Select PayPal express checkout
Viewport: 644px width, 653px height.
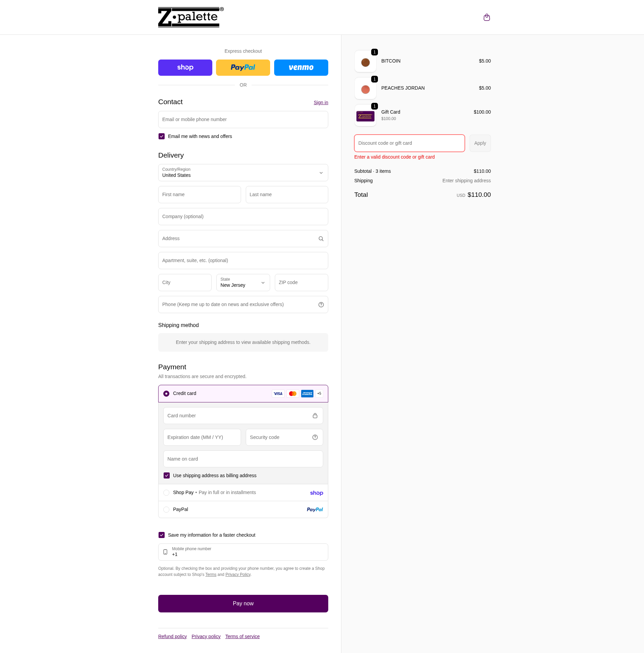243,67
